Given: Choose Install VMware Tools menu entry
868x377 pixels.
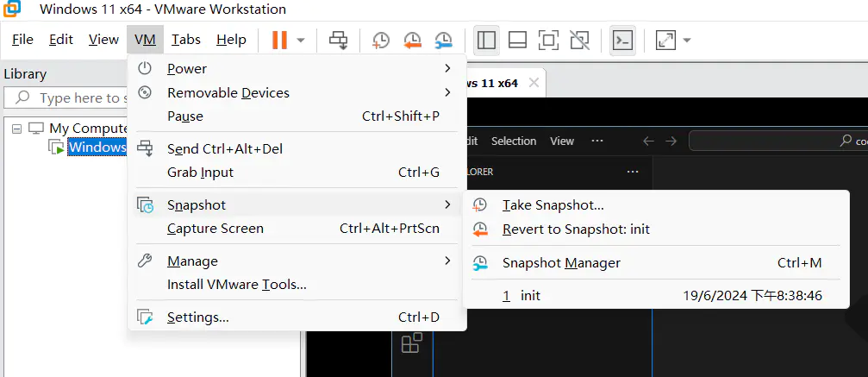Looking at the screenshot, I should point(297,285).
